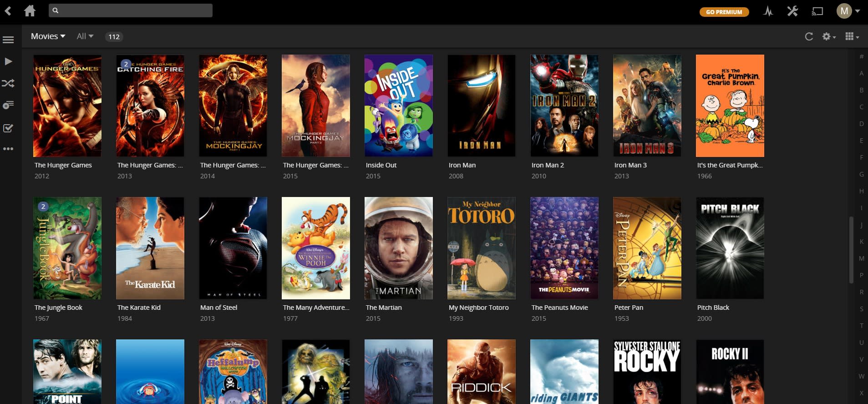Jump to letter # in index
Viewport: 868px width, 404px height.
click(x=861, y=56)
